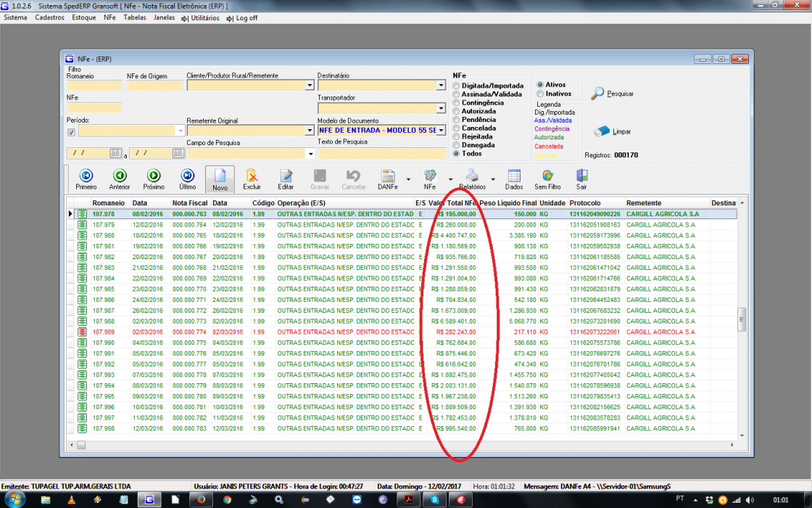Advance with the Próximo arrow icon

[x=154, y=175]
